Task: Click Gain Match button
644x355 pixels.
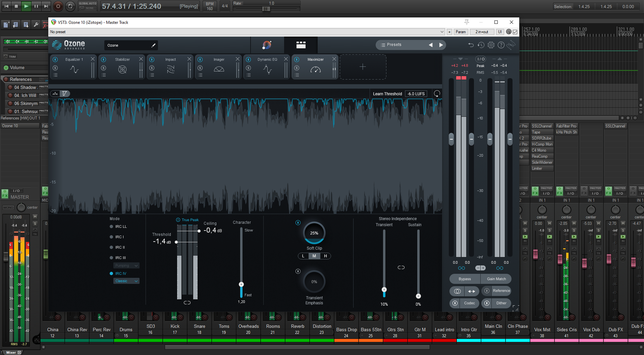Action: point(496,279)
